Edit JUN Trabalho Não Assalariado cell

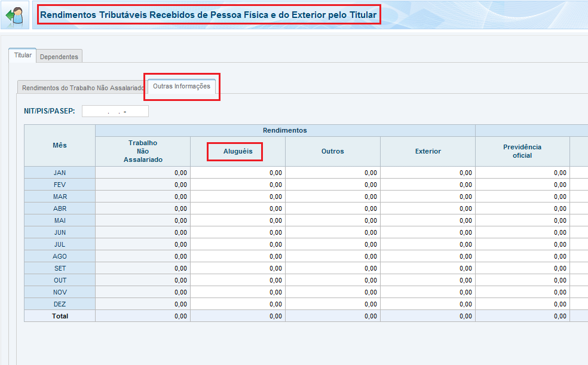(143, 233)
